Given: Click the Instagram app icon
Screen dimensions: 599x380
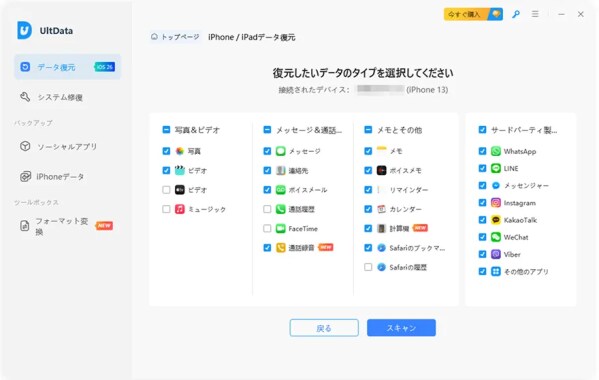Looking at the screenshot, I should (x=495, y=203).
